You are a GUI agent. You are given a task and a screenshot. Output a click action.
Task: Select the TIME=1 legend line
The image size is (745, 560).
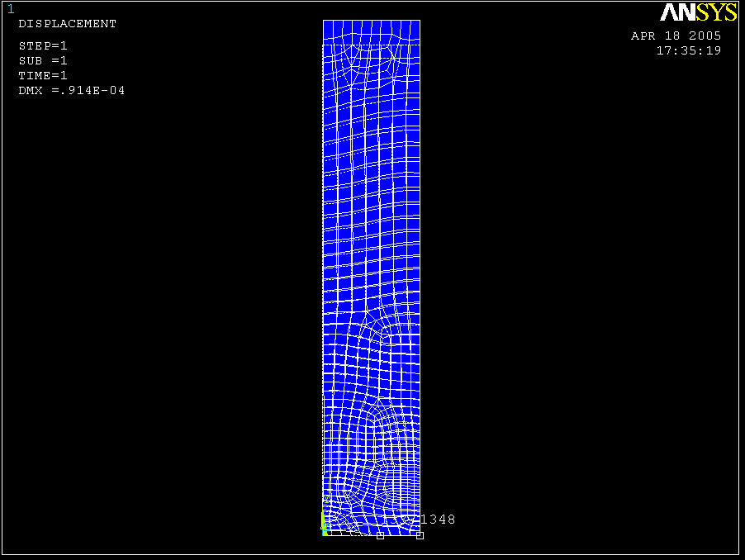43,75
